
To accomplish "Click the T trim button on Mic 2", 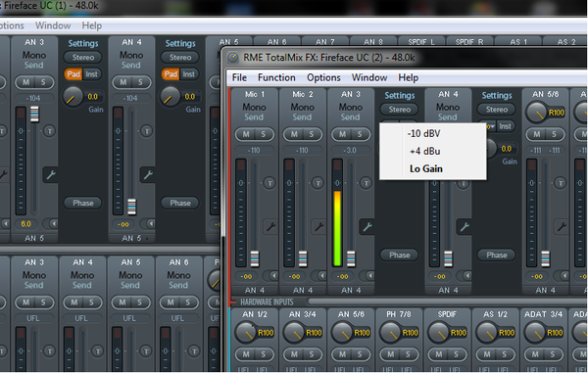I will point(318,183).
